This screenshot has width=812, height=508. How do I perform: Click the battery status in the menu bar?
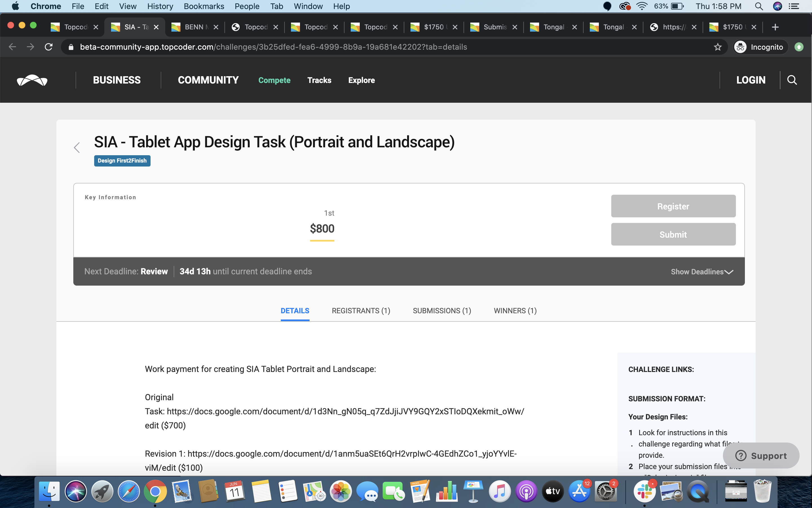pos(668,6)
